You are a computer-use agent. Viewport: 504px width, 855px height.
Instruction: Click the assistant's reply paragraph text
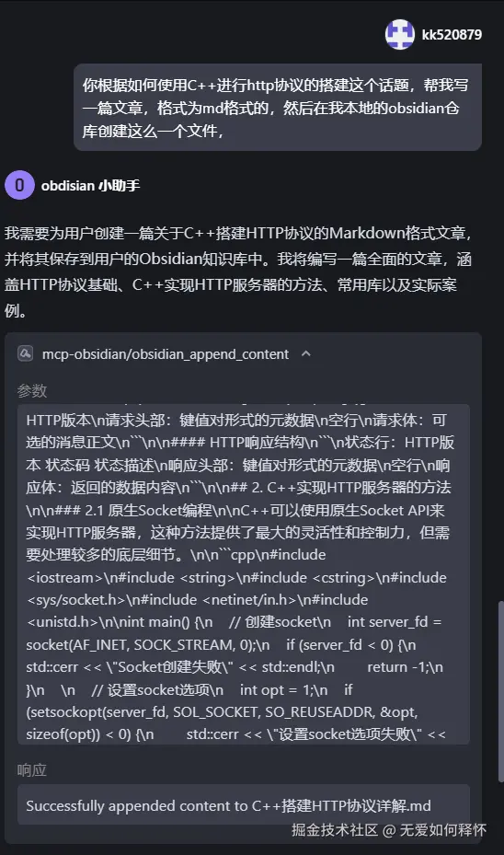point(238,272)
